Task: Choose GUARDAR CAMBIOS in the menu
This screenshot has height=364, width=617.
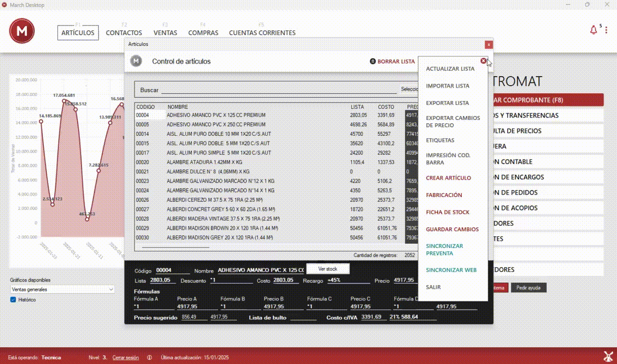Action: pyautogui.click(x=453, y=230)
